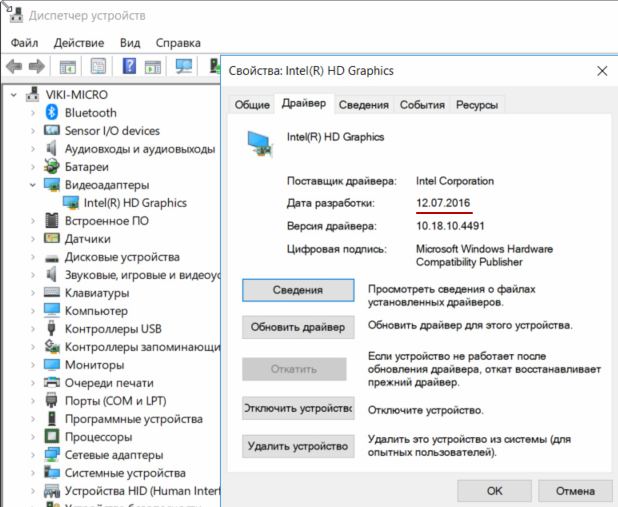Click the Sensor I/O devices icon
Image resolution: width=618 pixels, height=507 pixels.
coord(52,130)
